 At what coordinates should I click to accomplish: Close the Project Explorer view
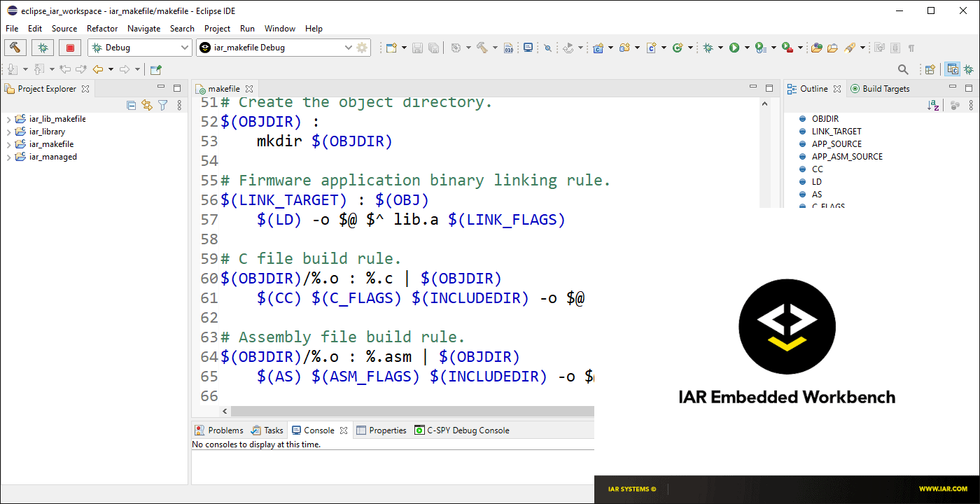tap(85, 89)
